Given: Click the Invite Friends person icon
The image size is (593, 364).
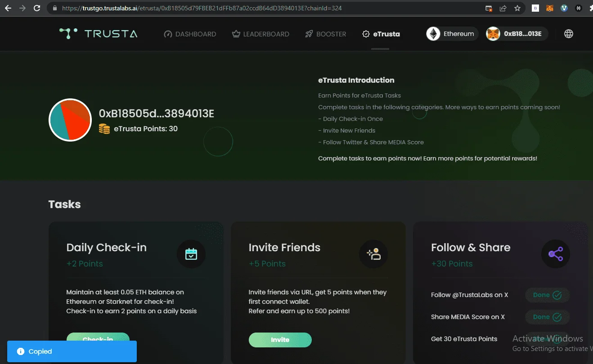Looking at the screenshot, I should [x=373, y=254].
